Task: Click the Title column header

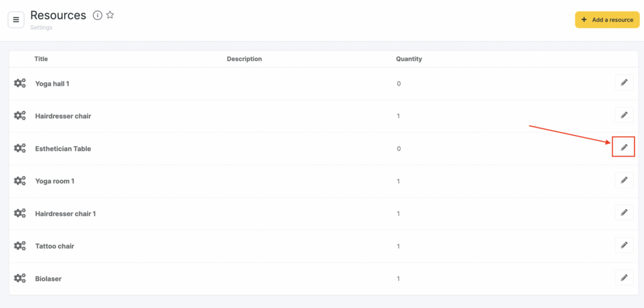Action: (x=41, y=59)
